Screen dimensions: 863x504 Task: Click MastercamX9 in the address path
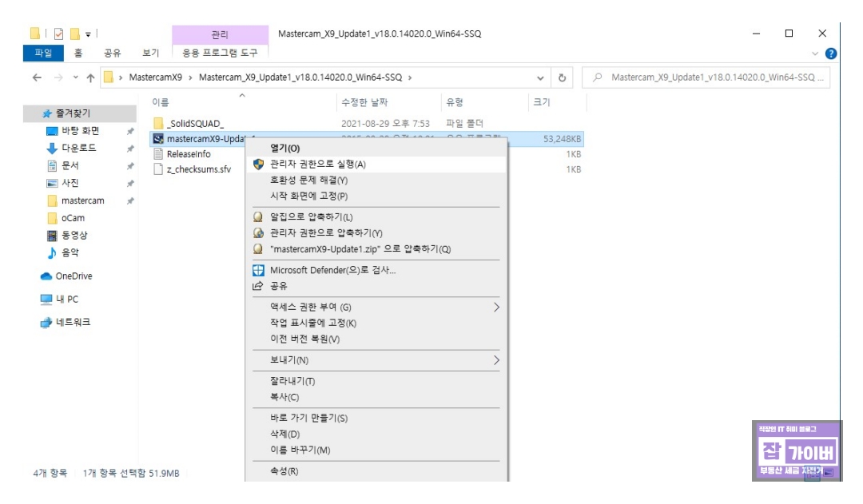pos(155,77)
